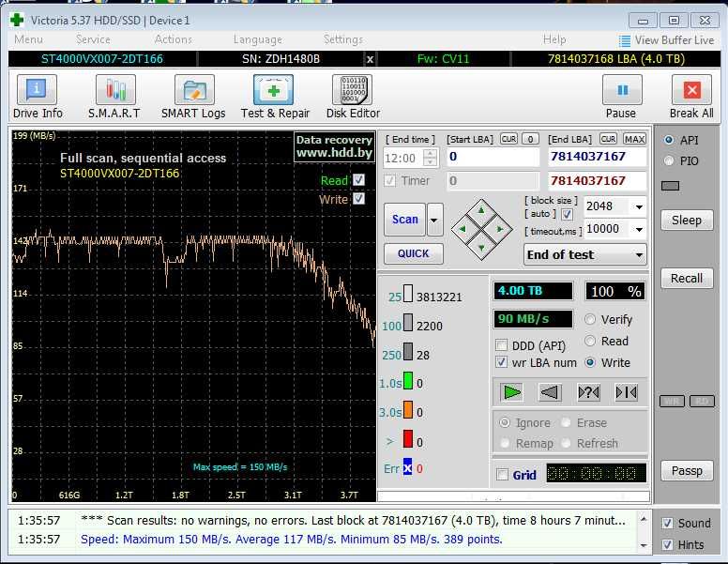728x564 pixels.
Task: Enable the Grid checkbox
Action: [x=502, y=475]
